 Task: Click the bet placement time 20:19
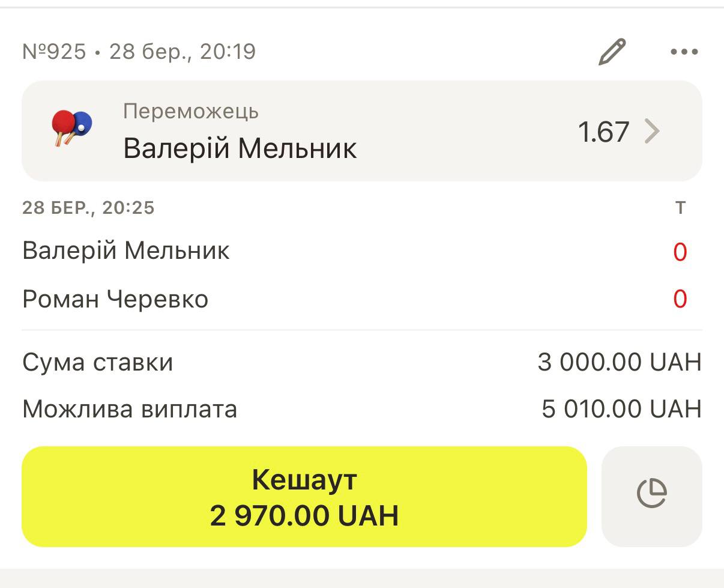(x=228, y=52)
